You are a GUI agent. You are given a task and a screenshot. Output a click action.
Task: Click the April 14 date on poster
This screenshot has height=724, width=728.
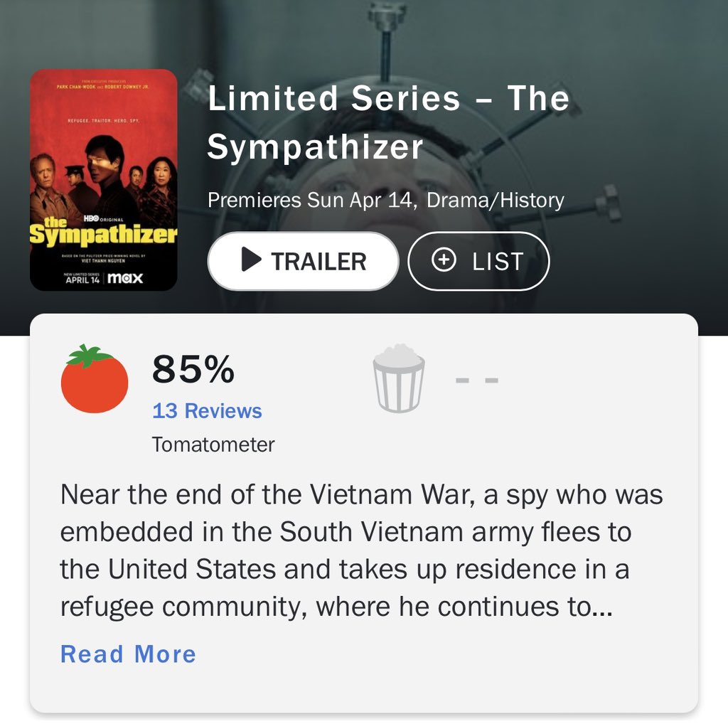coord(82,279)
